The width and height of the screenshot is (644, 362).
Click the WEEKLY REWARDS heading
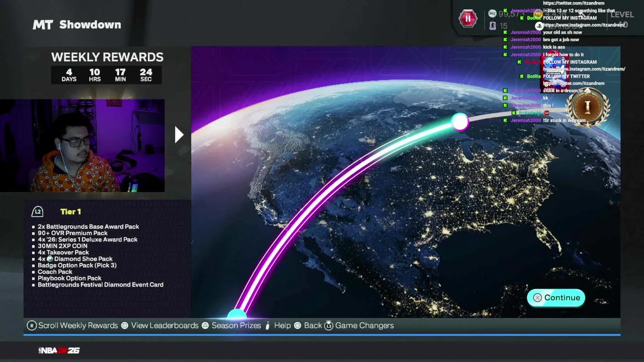(107, 57)
